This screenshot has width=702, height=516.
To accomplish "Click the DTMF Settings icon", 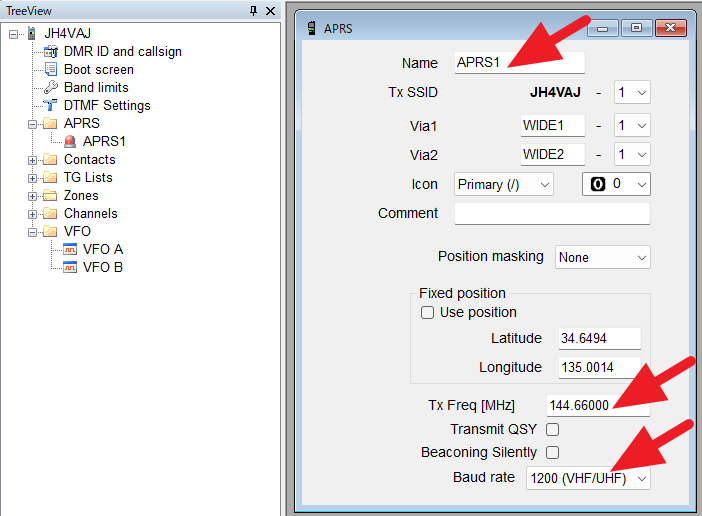I will 51,105.
